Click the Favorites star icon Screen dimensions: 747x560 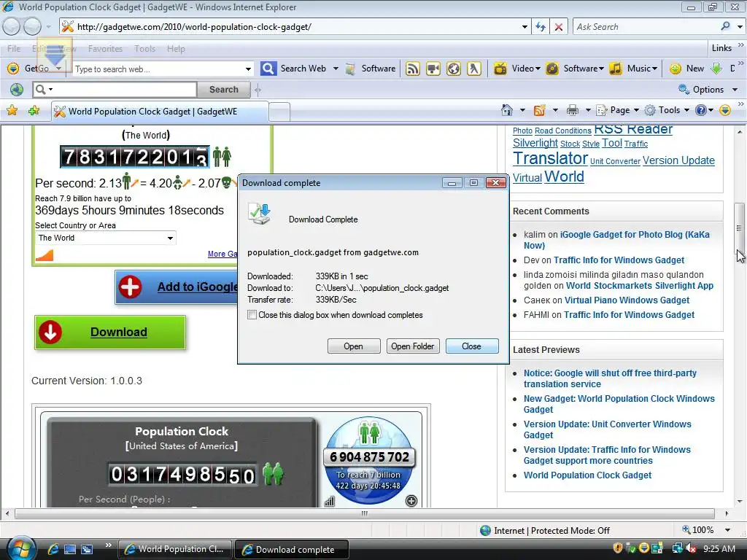coord(12,111)
